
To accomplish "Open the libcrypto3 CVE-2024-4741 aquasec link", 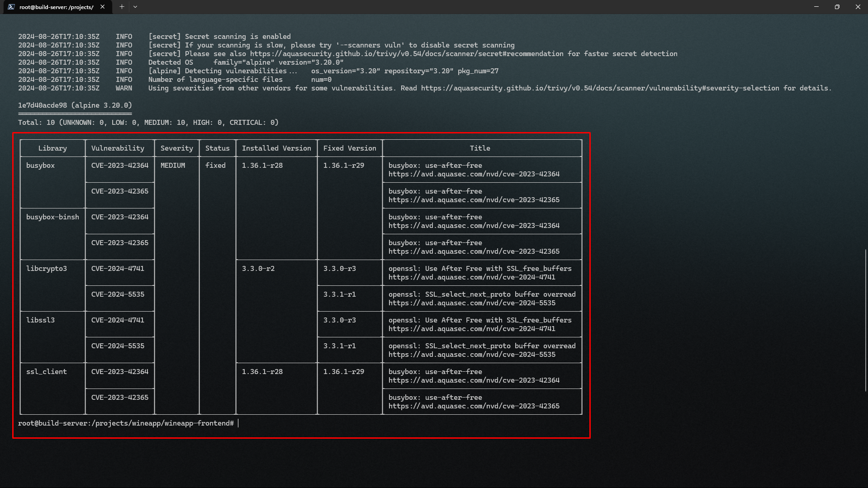I will point(471,277).
